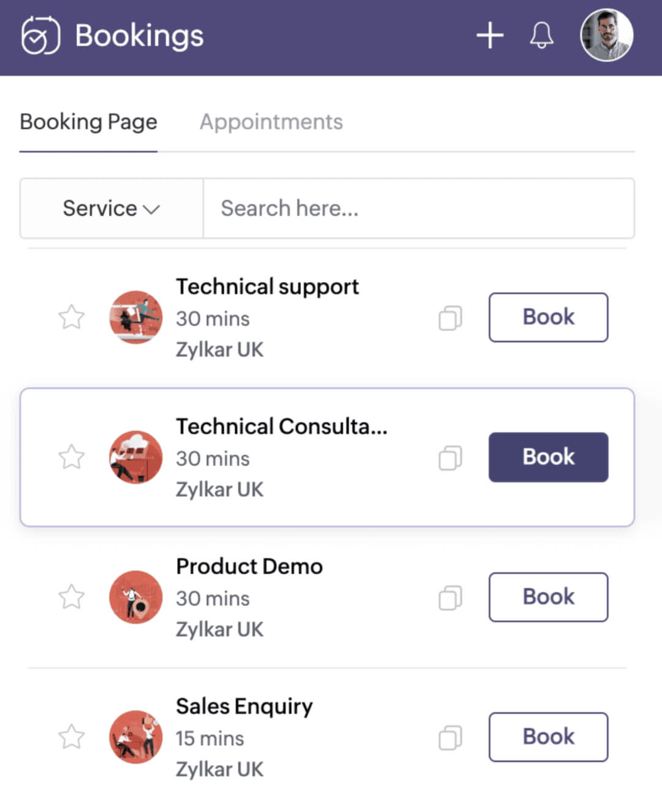
Task: Select the Booking Page tab
Action: tap(88, 122)
